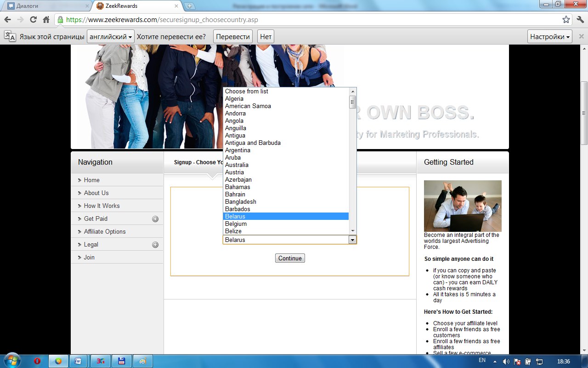Select Angola from the country list
The image size is (588, 368).
tap(286, 121)
